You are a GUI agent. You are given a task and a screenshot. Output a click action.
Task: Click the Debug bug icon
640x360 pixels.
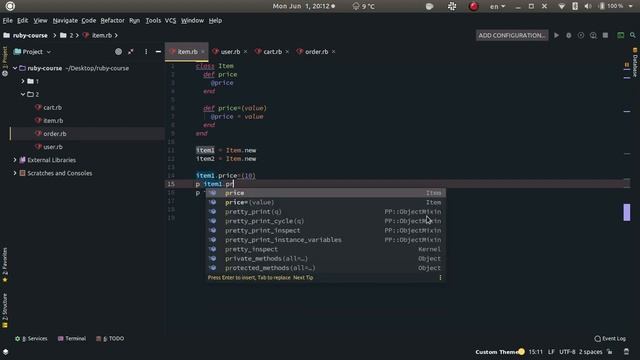(569, 36)
